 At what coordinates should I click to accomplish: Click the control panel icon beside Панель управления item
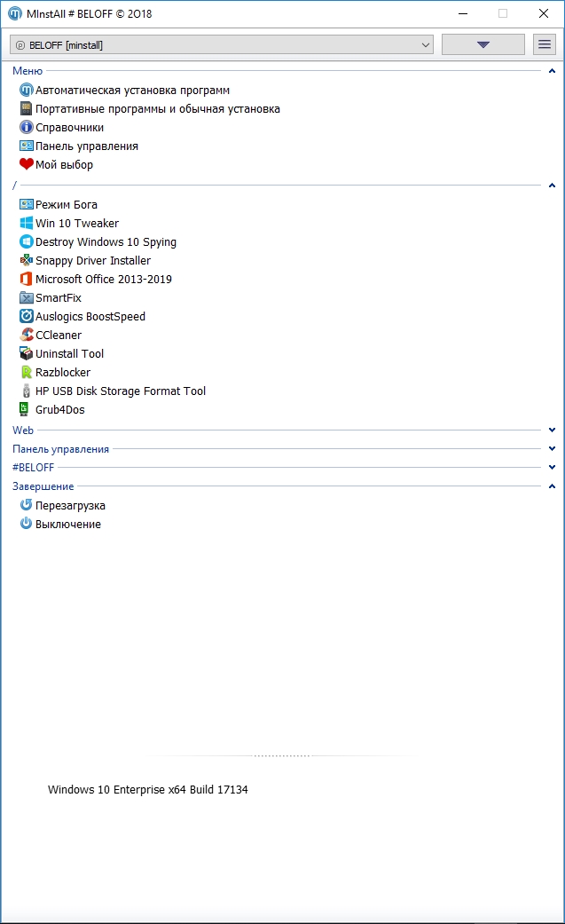tap(26, 146)
